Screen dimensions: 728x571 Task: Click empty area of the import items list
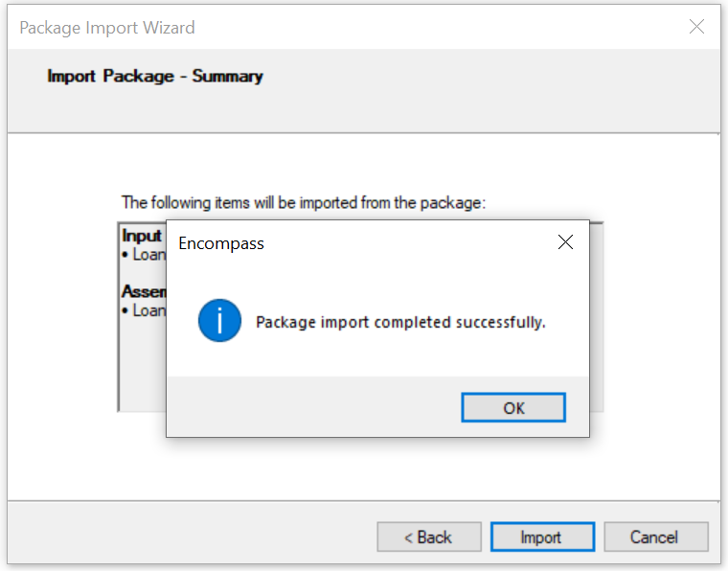click(x=142, y=367)
